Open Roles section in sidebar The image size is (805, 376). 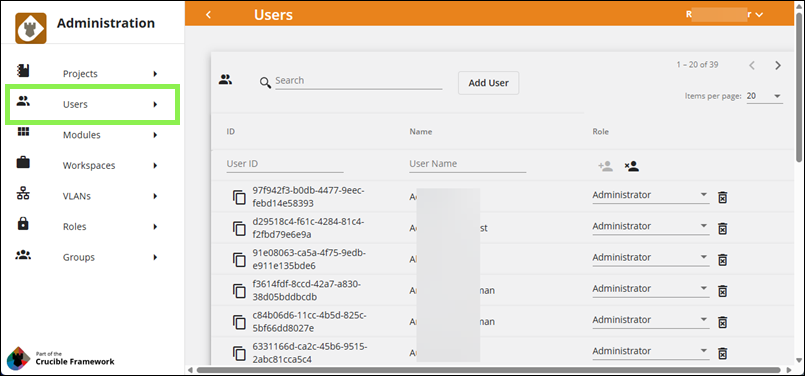tap(92, 227)
